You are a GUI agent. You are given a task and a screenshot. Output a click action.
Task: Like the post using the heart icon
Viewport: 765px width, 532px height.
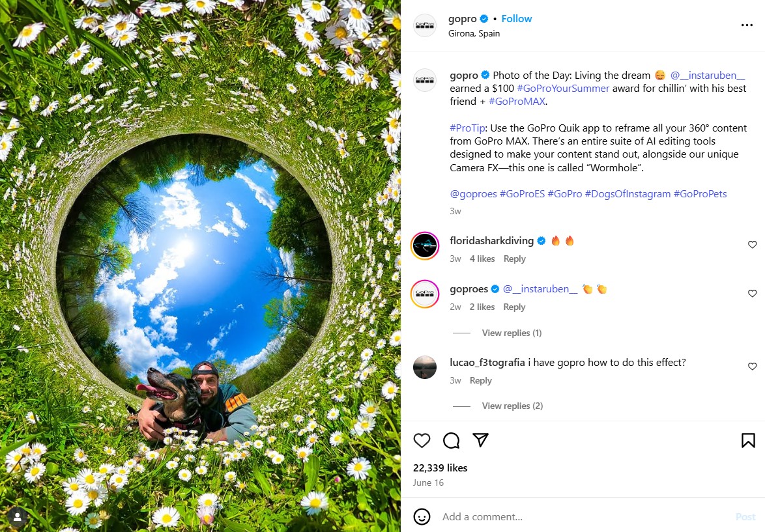[422, 440]
